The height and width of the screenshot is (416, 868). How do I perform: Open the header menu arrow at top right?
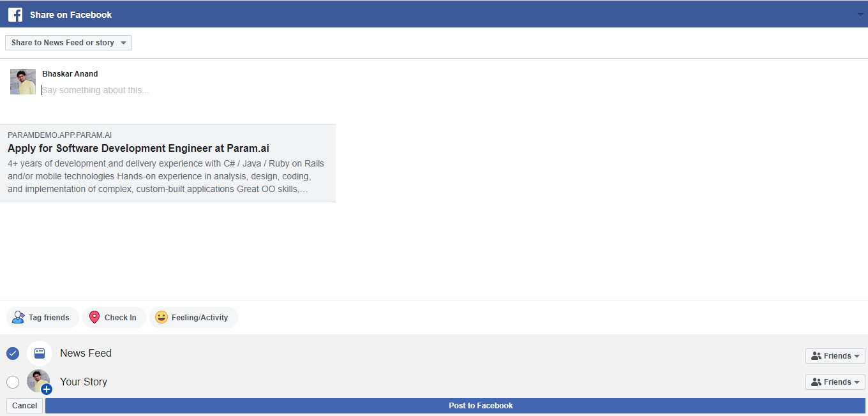point(860,15)
